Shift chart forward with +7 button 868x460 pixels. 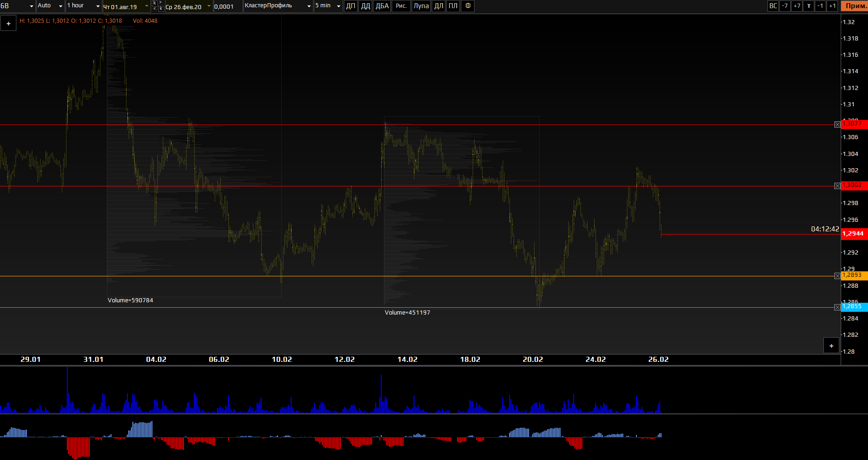pyautogui.click(x=797, y=6)
